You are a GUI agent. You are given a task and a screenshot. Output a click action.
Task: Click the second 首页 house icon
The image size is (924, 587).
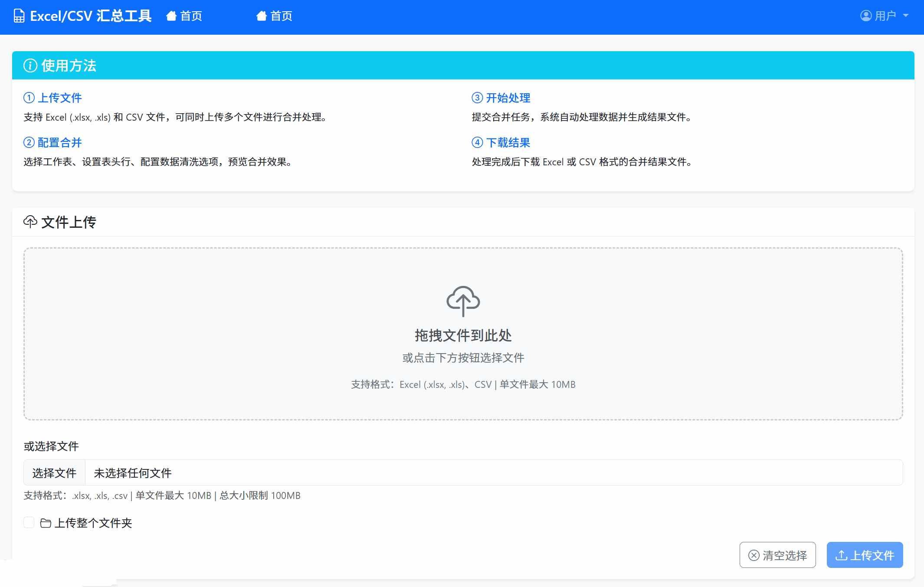tap(261, 16)
